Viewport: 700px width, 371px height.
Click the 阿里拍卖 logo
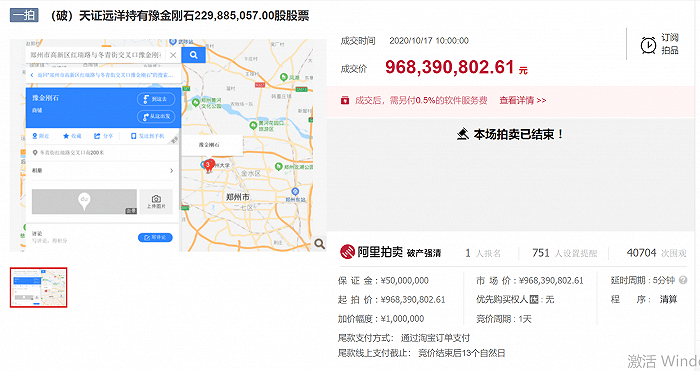coord(371,252)
